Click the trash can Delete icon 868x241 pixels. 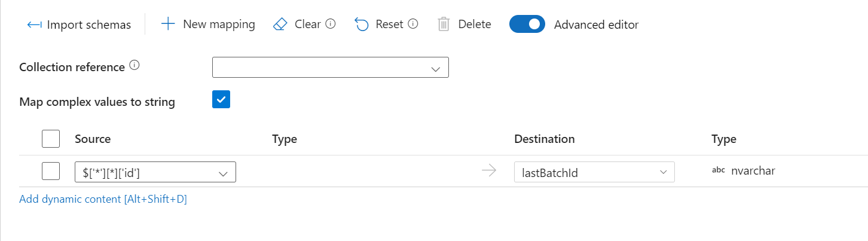pos(444,25)
